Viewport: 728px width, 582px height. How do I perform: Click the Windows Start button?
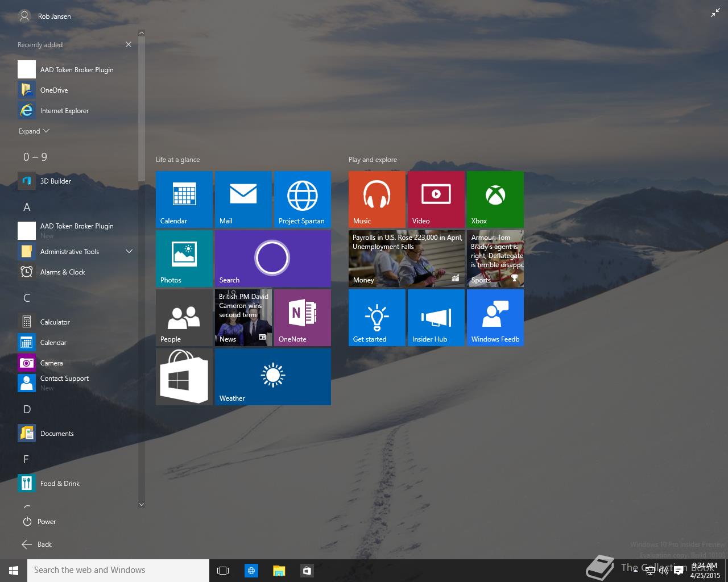14,570
